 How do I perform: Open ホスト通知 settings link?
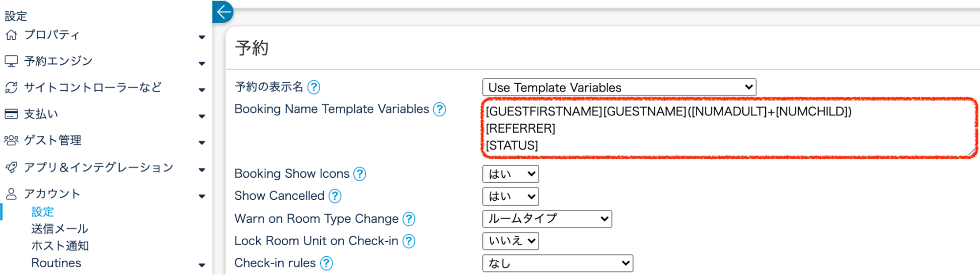[60, 246]
